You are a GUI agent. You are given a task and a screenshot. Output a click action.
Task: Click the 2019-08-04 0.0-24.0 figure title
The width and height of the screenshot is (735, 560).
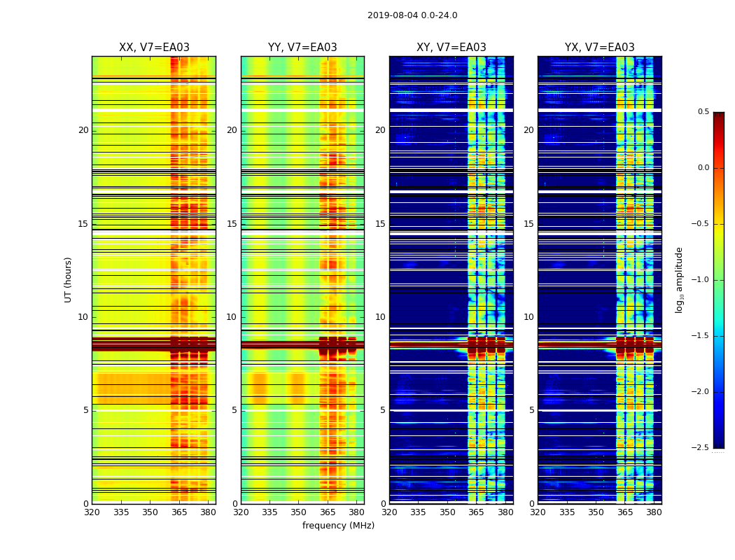[x=412, y=15]
